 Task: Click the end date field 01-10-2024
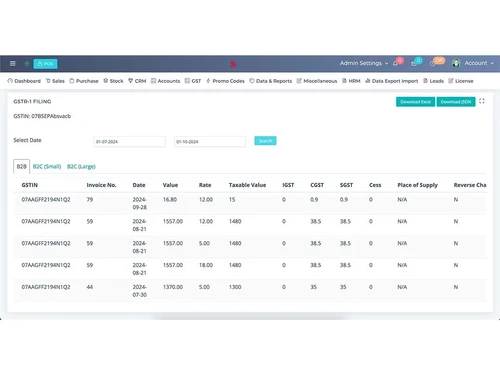(x=210, y=142)
